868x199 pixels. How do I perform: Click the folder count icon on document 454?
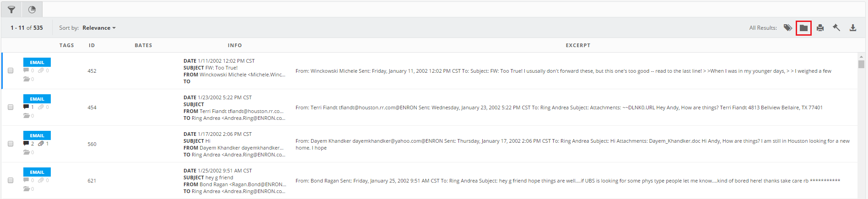[27, 116]
